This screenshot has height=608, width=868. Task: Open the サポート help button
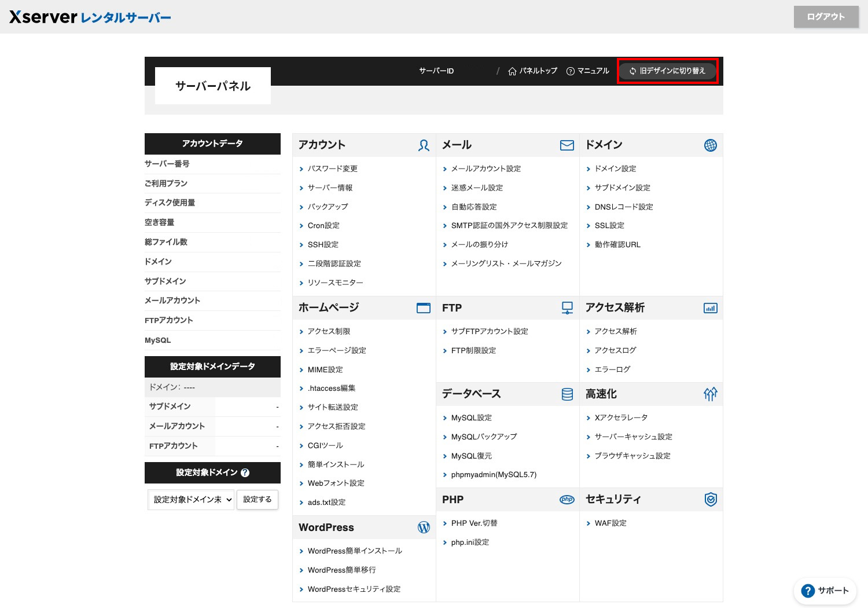pos(825,591)
